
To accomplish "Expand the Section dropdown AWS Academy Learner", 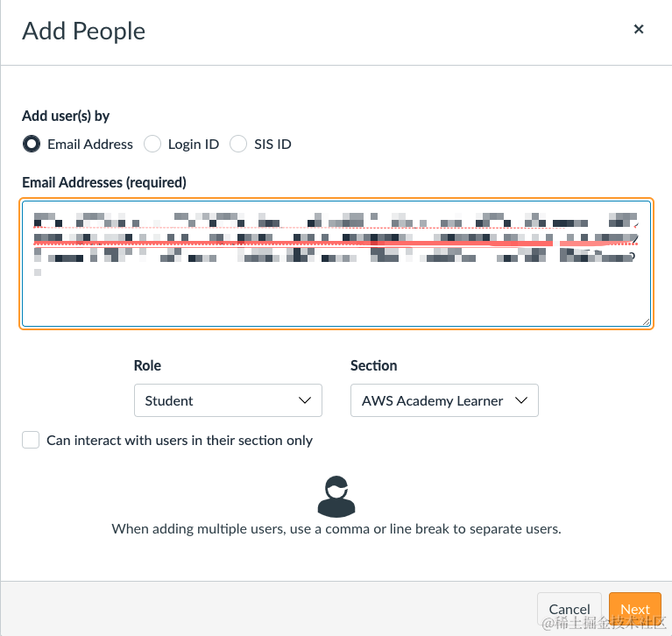I will coord(444,400).
